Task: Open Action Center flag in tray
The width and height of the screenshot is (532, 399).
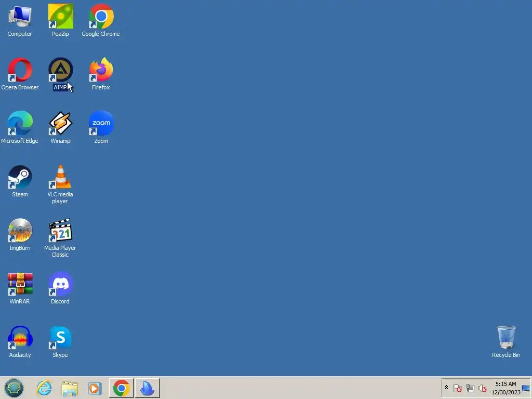Action: coord(457,388)
